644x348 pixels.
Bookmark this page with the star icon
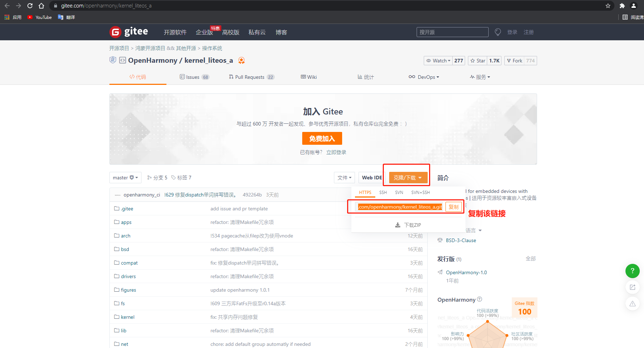[608, 6]
